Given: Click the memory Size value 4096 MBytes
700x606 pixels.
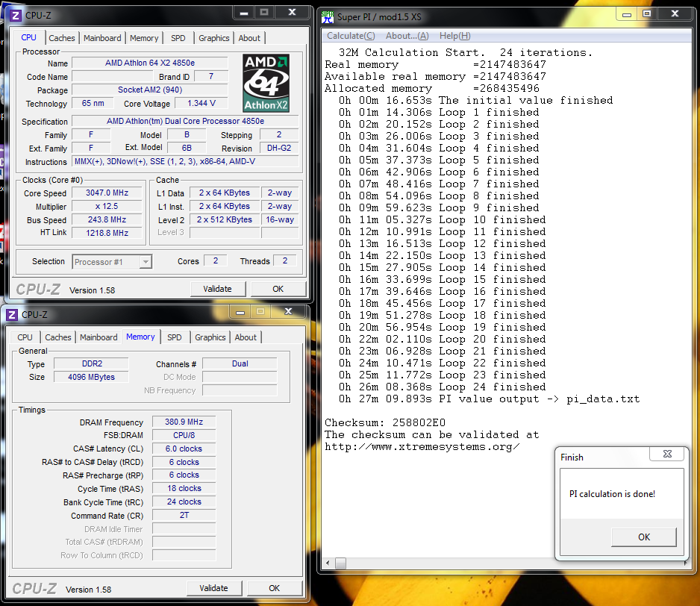Looking at the screenshot, I should tap(92, 377).
